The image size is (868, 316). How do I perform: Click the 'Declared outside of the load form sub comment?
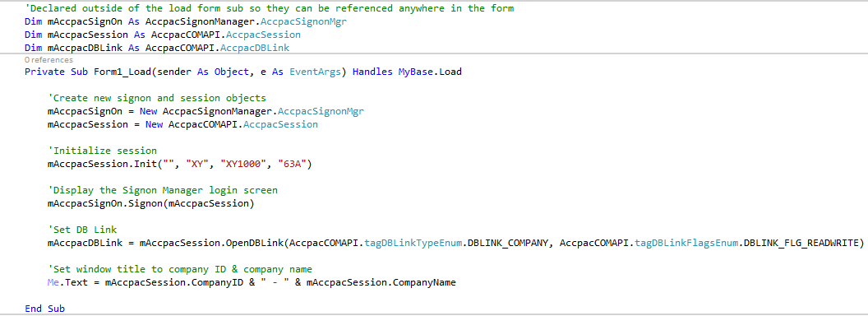pos(269,8)
